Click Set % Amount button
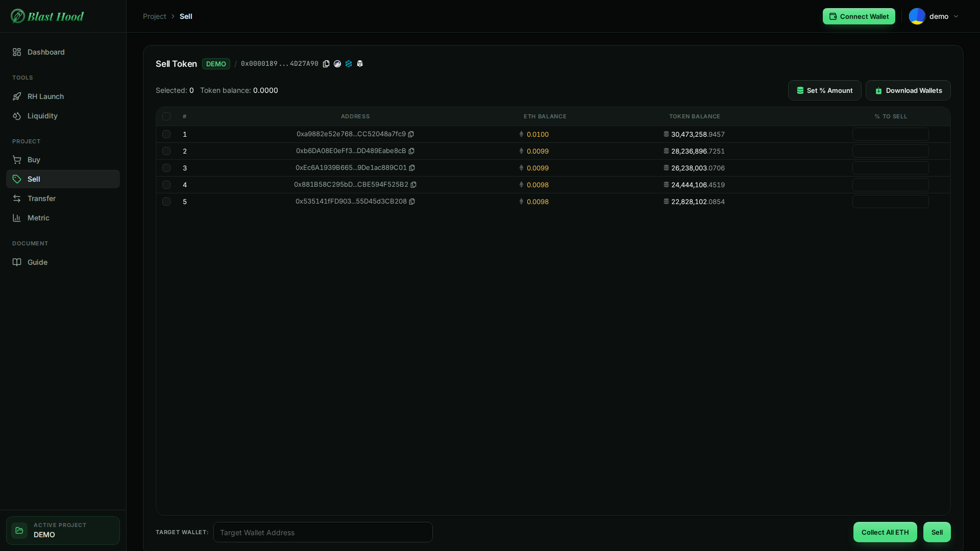The width and height of the screenshot is (980, 551). pos(824,90)
